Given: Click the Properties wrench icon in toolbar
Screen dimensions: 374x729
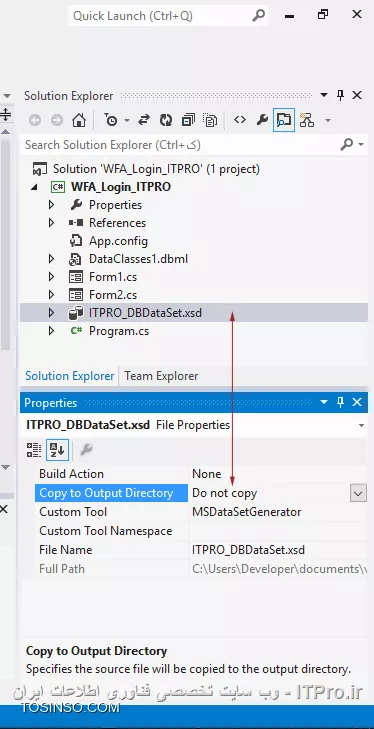Looking at the screenshot, I should coord(262,120).
